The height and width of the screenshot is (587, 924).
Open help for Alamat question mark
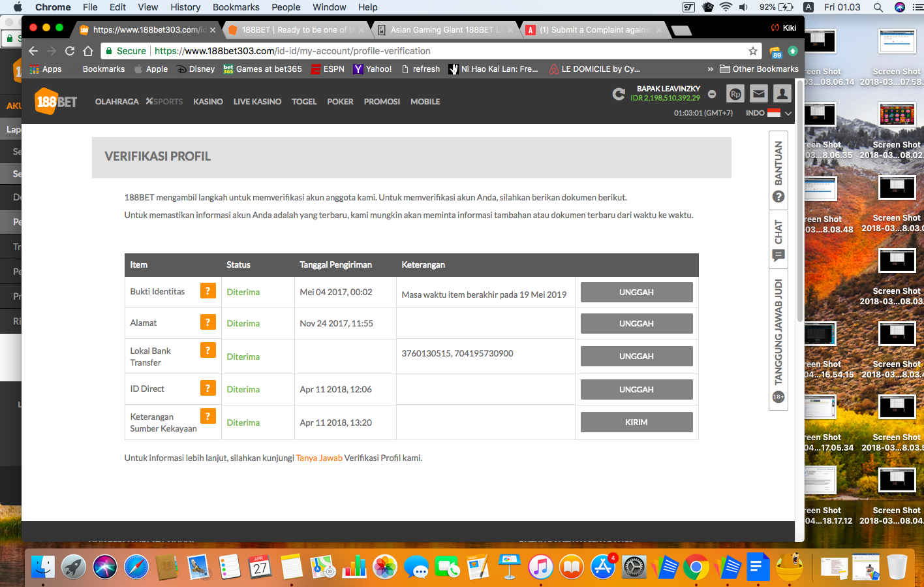208,322
